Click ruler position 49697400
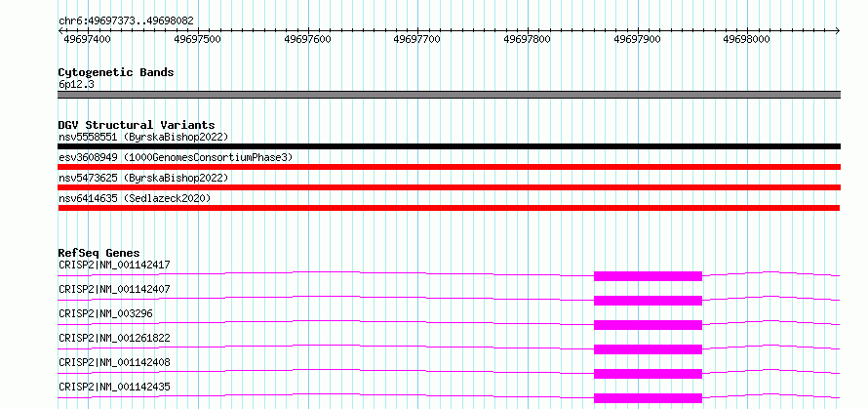 [88, 39]
